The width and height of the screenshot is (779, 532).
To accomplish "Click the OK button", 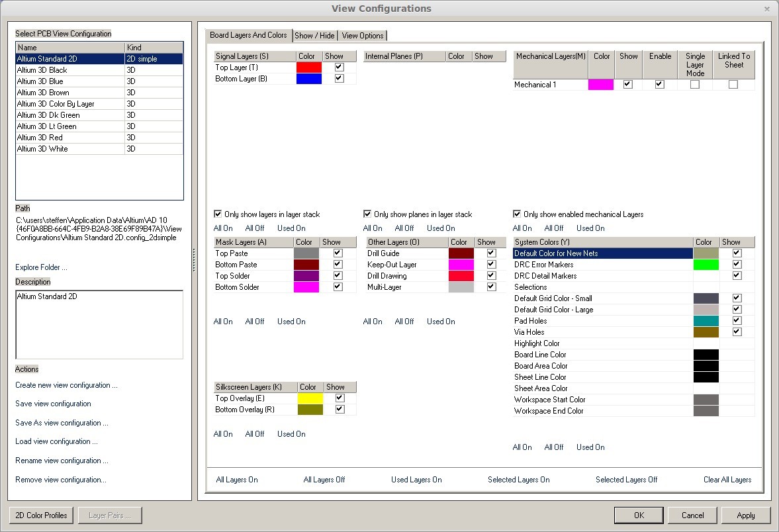I will pyautogui.click(x=639, y=515).
